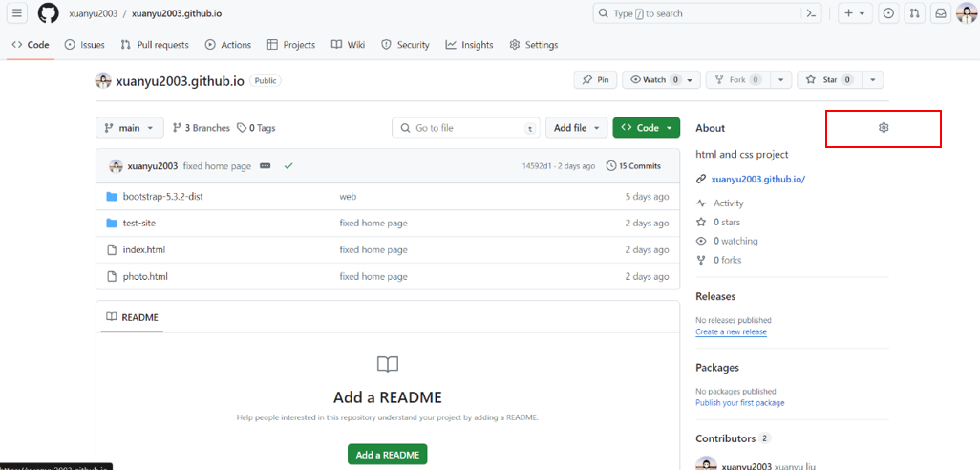Pin this repository to profile

595,80
